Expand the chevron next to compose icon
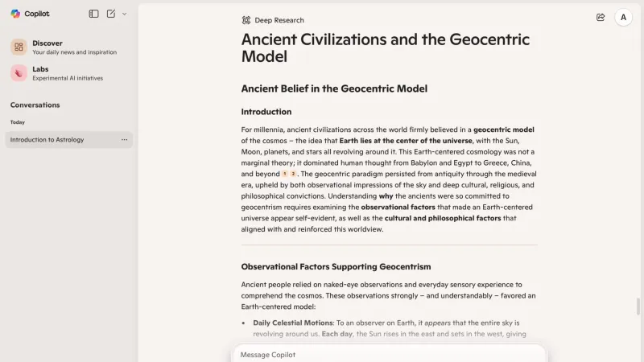Image resolution: width=644 pixels, height=362 pixels. click(x=125, y=14)
